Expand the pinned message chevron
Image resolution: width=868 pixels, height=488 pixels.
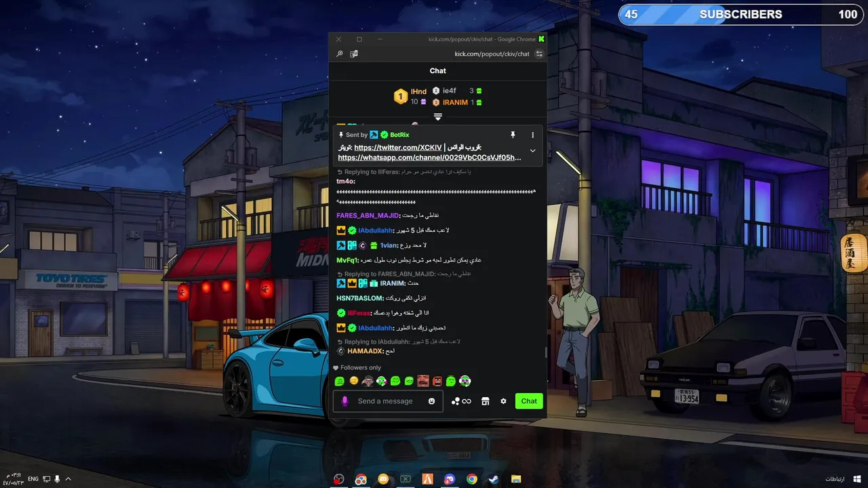[532, 150]
